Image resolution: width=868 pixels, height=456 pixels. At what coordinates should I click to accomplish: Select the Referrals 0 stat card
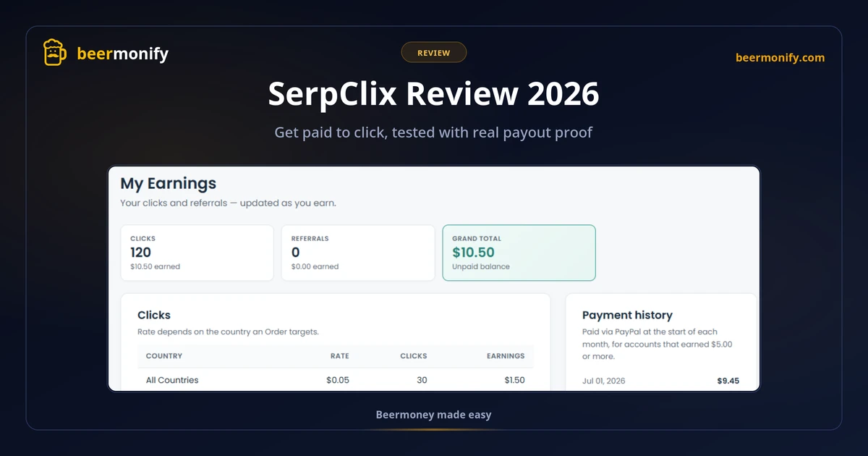[x=358, y=253]
